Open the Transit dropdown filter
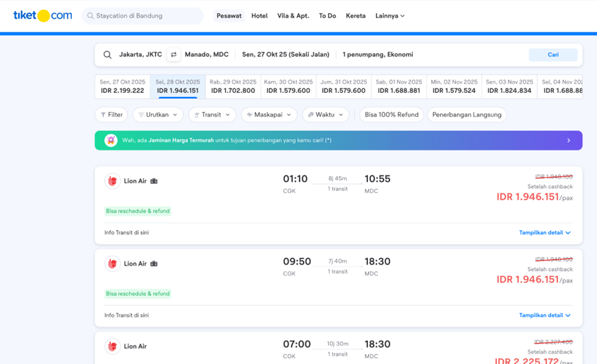This screenshot has width=597, height=364. [x=212, y=115]
